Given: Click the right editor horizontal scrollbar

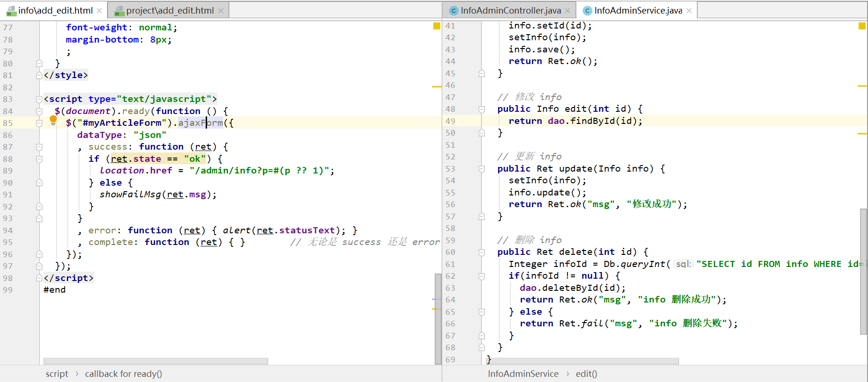Looking at the screenshot, I should tap(582, 361).
